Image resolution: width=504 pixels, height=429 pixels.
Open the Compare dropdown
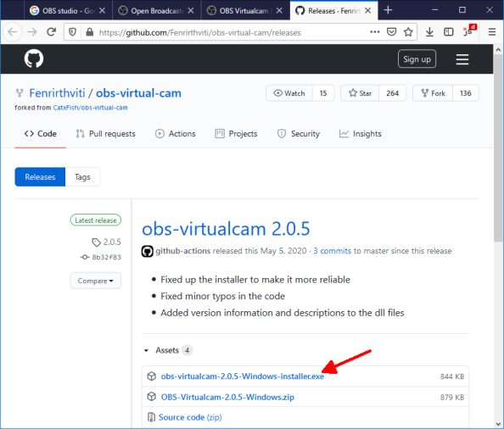click(x=96, y=281)
